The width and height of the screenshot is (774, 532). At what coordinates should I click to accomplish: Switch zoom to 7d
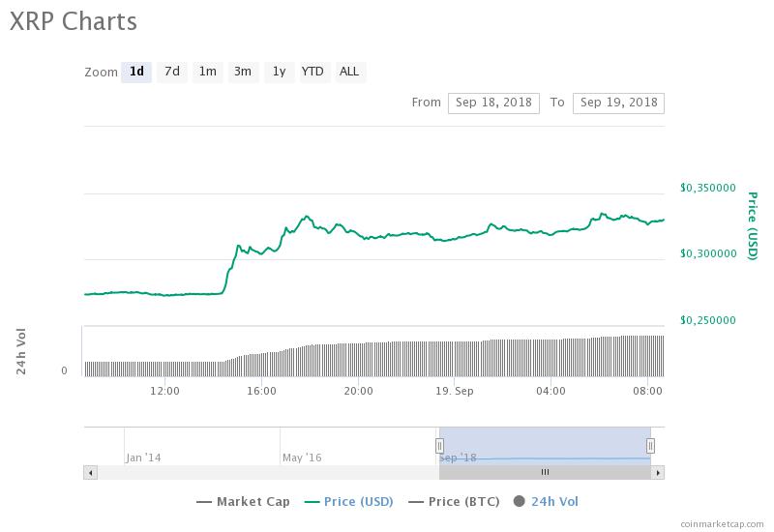(x=171, y=72)
